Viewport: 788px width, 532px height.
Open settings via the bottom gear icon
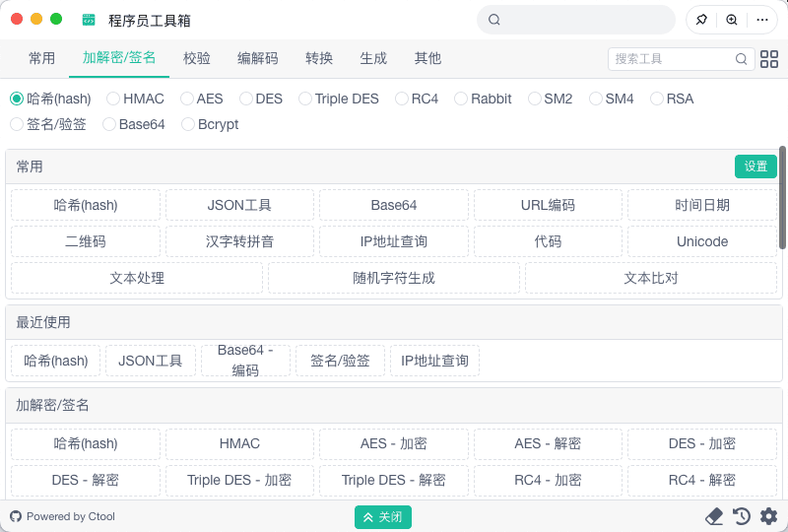(768, 516)
